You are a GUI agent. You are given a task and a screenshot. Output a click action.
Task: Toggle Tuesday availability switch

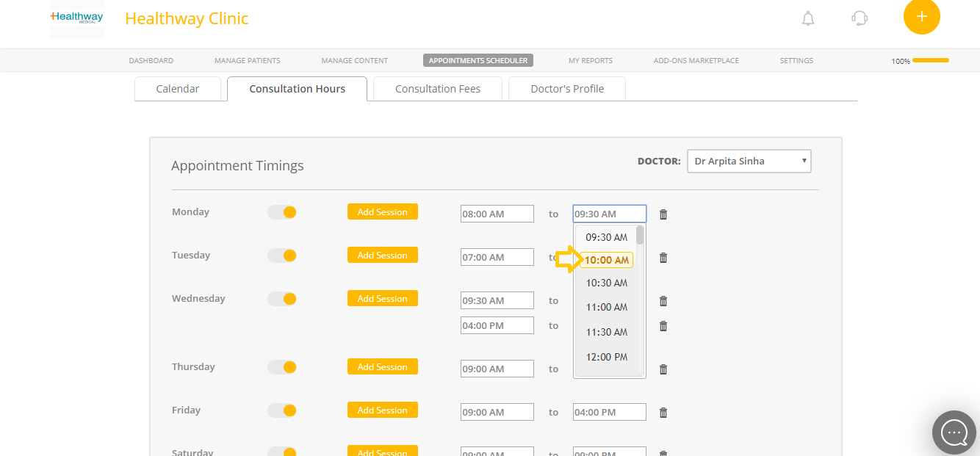pyautogui.click(x=282, y=256)
